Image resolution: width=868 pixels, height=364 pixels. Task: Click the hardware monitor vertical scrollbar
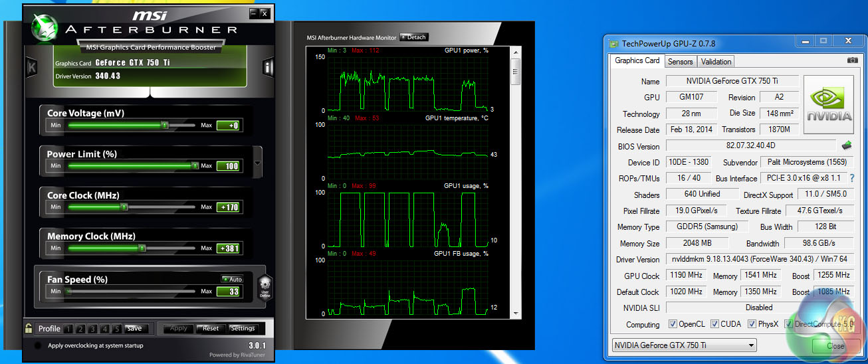pyautogui.click(x=515, y=183)
